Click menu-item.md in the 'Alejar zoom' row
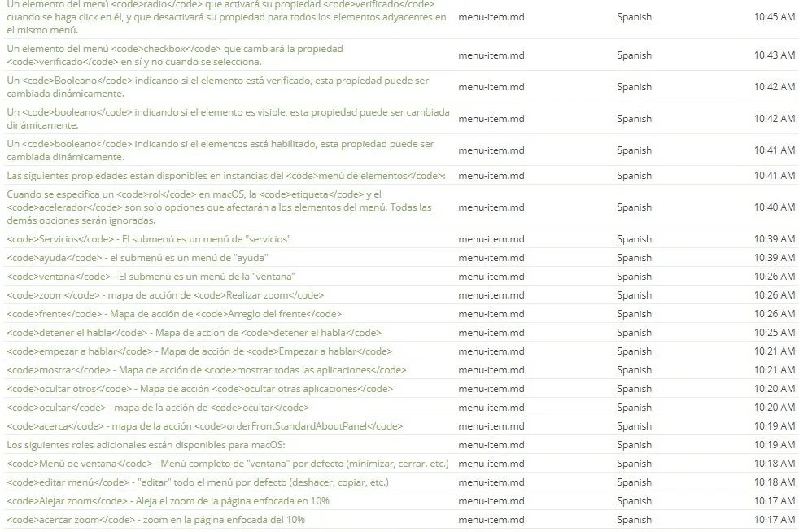Image resolution: width=799 pixels, height=532 pixels. (491, 501)
